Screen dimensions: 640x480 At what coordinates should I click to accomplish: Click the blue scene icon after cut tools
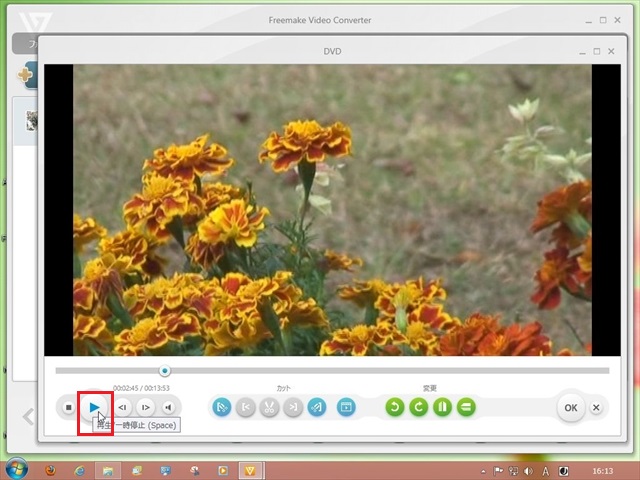pyautogui.click(x=346, y=407)
